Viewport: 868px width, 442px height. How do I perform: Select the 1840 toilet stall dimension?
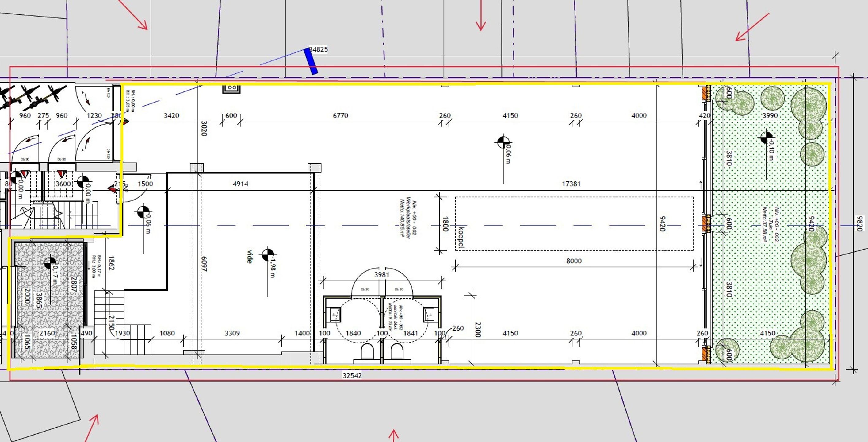pos(353,333)
